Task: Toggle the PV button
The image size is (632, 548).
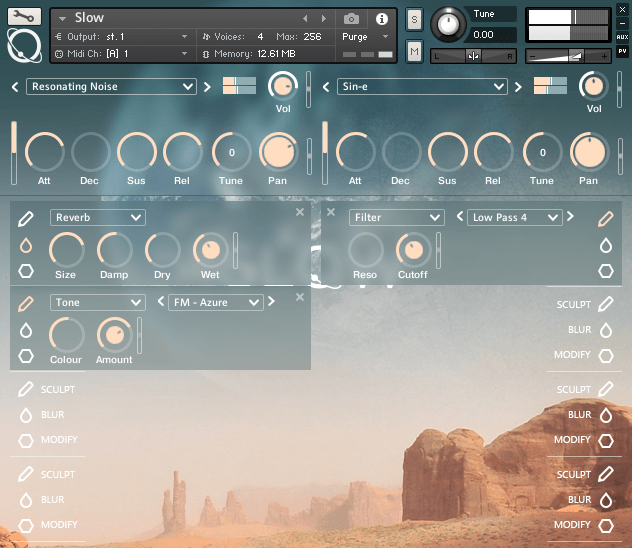Action: [x=622, y=51]
